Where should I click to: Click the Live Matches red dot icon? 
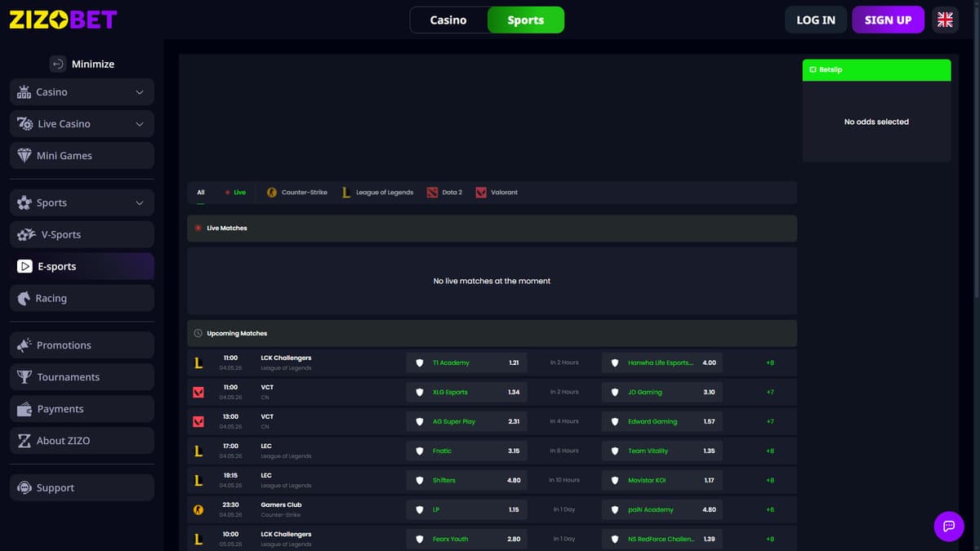click(198, 228)
